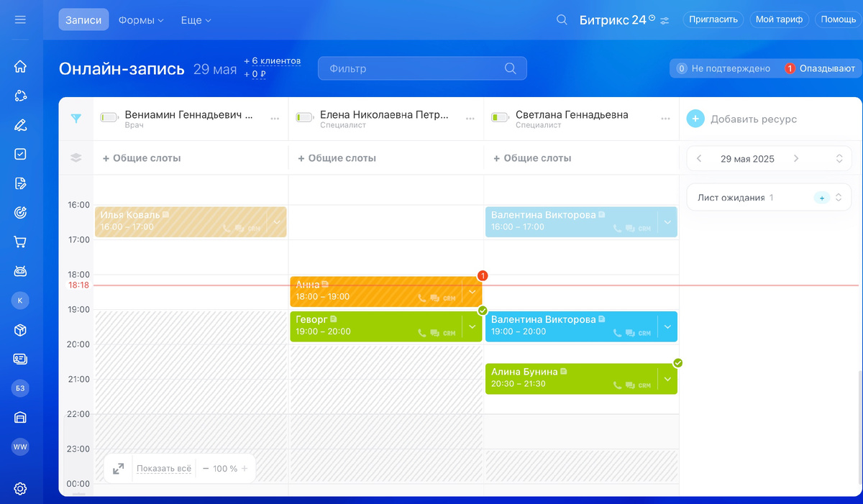Screen dimensions: 863x504
Task: Expand the chevron on Анна's 18:00 appointment
Action: (472, 293)
